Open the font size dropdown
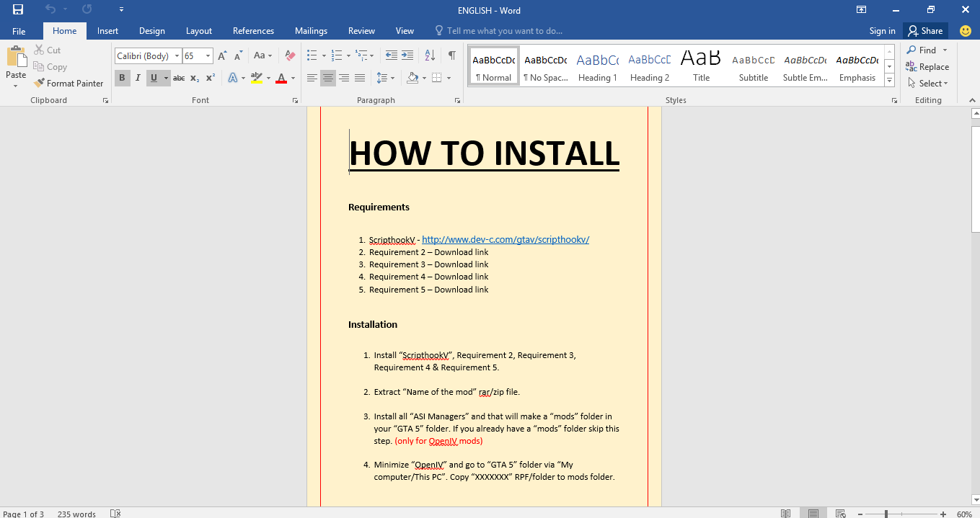 (208, 55)
